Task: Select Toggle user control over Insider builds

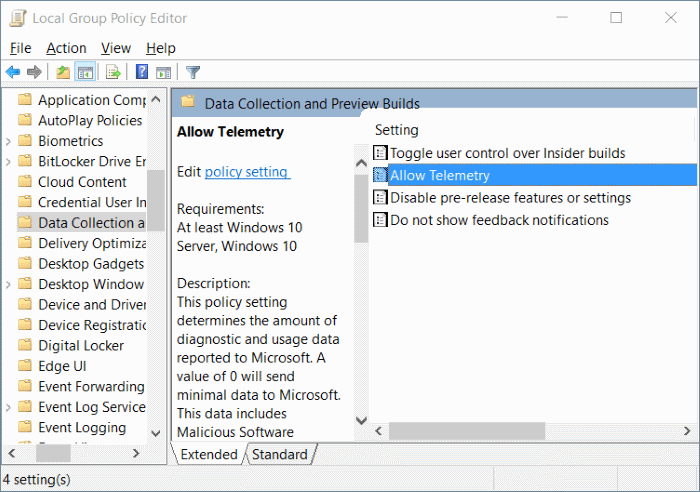Action: (x=508, y=153)
